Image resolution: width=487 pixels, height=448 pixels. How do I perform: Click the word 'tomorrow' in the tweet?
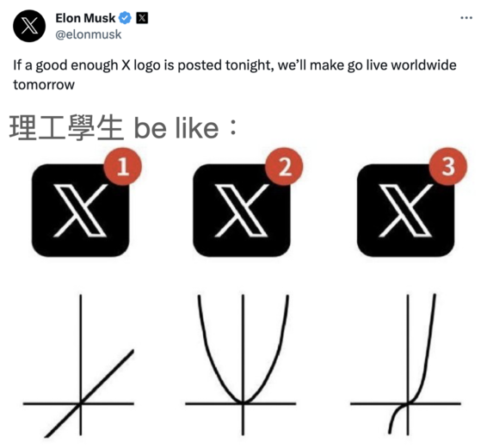[44, 85]
